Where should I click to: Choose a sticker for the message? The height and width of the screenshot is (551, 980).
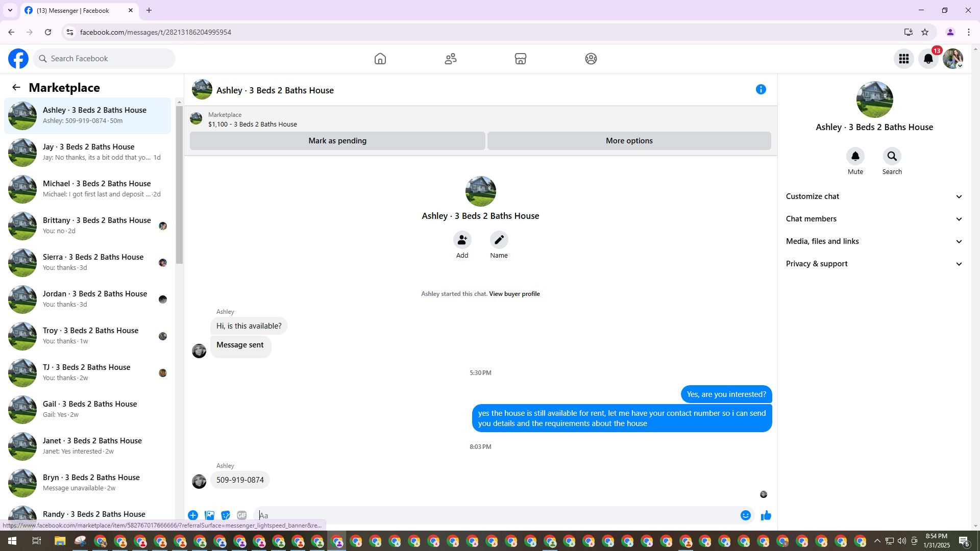(226, 515)
